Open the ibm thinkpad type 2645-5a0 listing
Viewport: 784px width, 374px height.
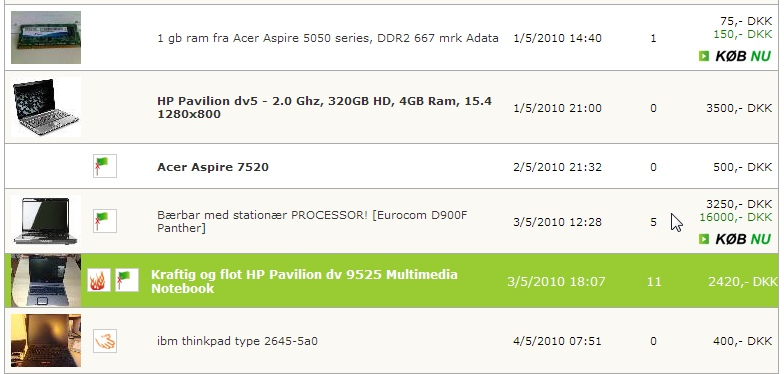coord(237,341)
